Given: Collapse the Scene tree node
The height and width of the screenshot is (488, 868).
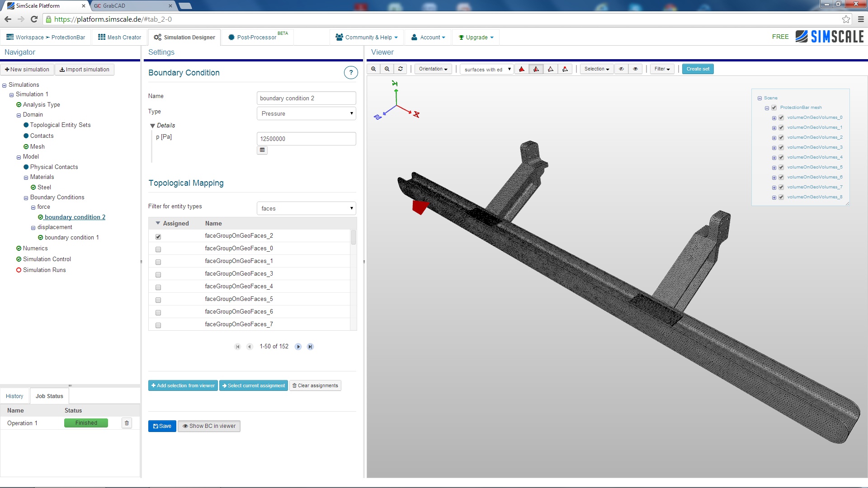Looking at the screenshot, I should 759,99.
